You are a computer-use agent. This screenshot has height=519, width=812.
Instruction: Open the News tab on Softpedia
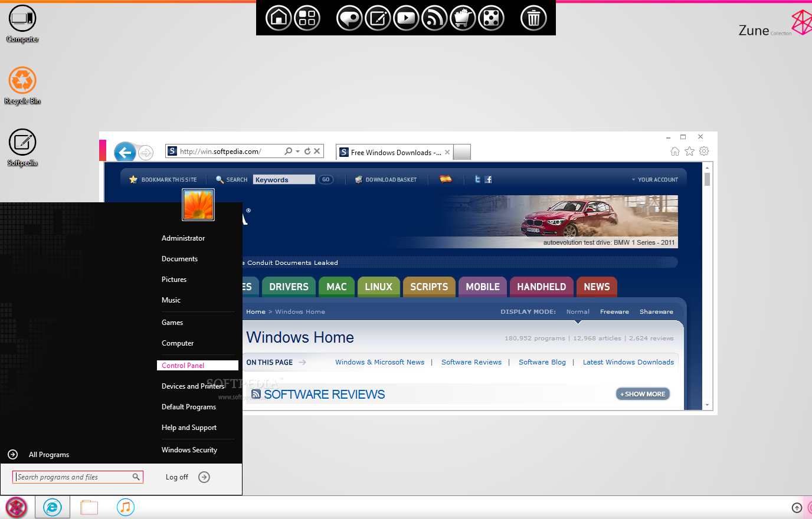pyautogui.click(x=597, y=287)
